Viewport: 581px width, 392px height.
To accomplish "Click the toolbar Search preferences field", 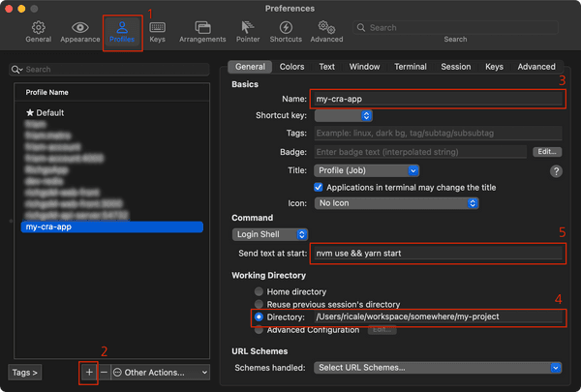I will pos(455,28).
